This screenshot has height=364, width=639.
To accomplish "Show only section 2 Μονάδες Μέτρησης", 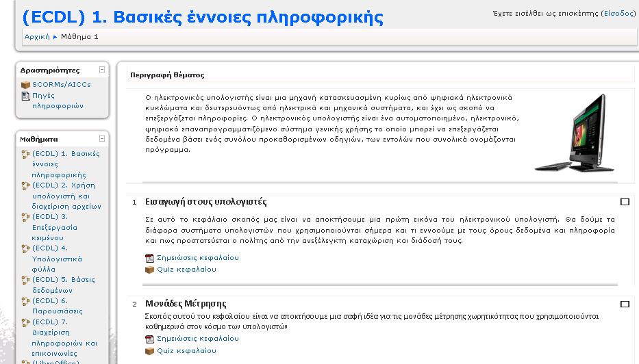I will pyautogui.click(x=625, y=304).
